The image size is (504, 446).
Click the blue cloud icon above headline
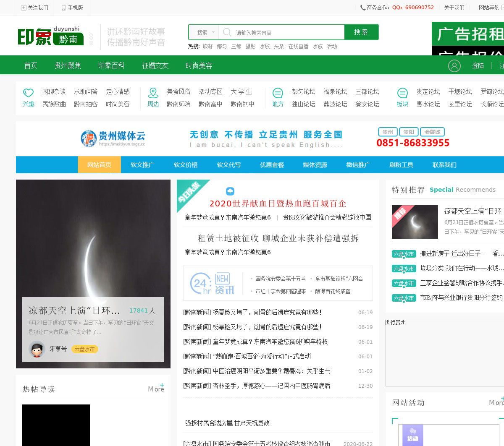click(x=230, y=191)
